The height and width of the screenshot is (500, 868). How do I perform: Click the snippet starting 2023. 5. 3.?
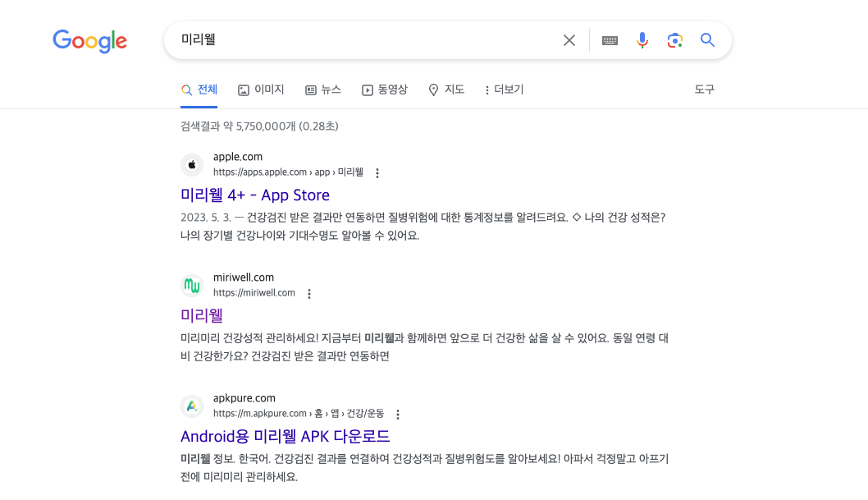(x=423, y=227)
